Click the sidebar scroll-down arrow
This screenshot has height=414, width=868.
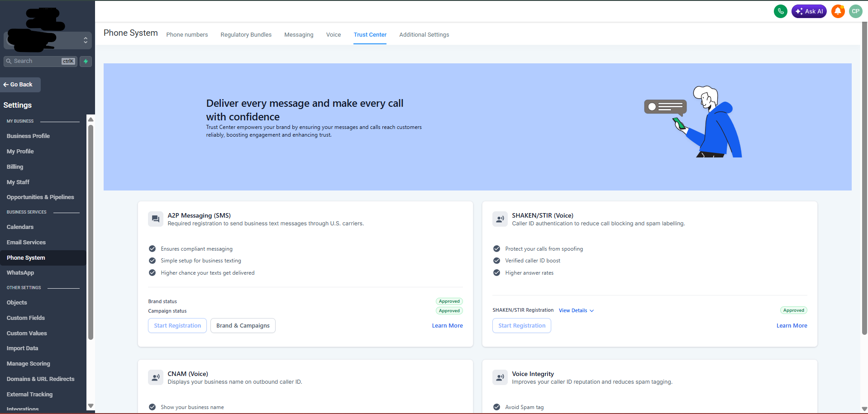91,406
